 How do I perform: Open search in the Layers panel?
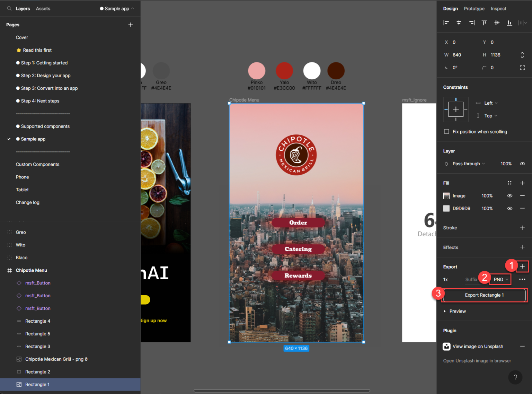(8, 8)
